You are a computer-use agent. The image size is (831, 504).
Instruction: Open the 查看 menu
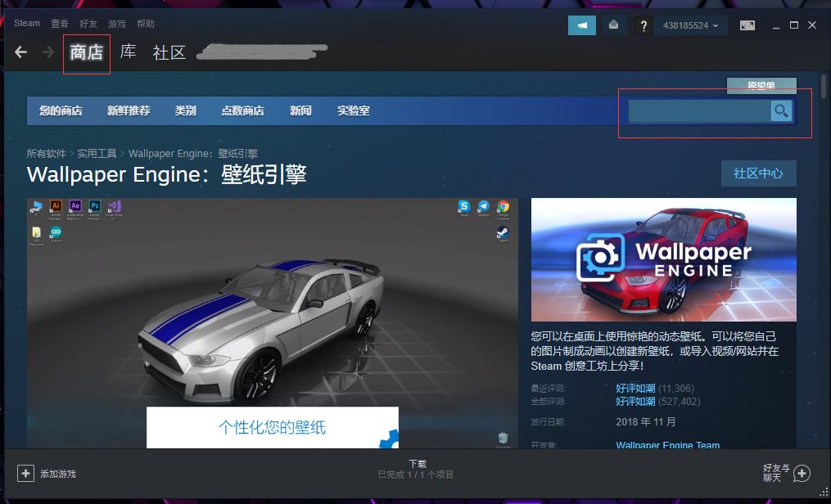pyautogui.click(x=60, y=23)
